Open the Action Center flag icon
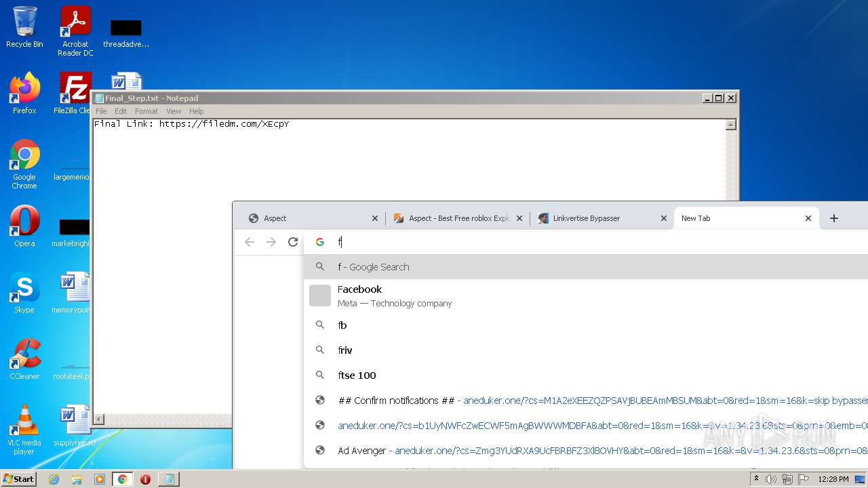The height and width of the screenshot is (488, 868). point(804,479)
